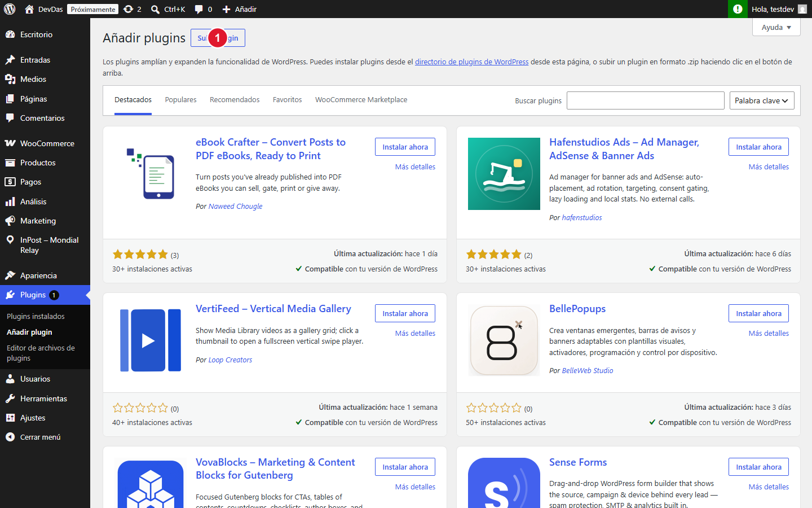Screen dimensions: 812x508
Task: Click the Próximamente badge in admin bar
Action: (x=93, y=9)
